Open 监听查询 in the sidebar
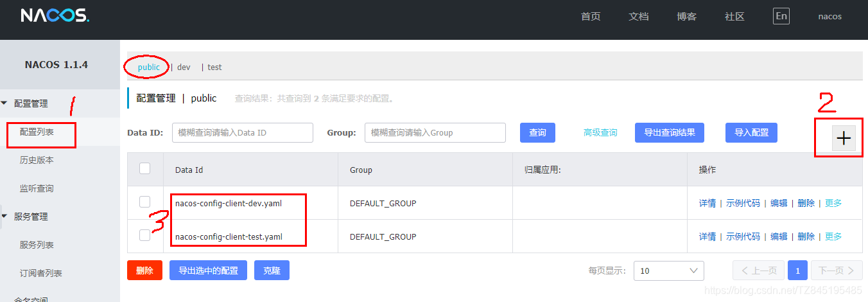This screenshot has height=302, width=868. click(37, 188)
